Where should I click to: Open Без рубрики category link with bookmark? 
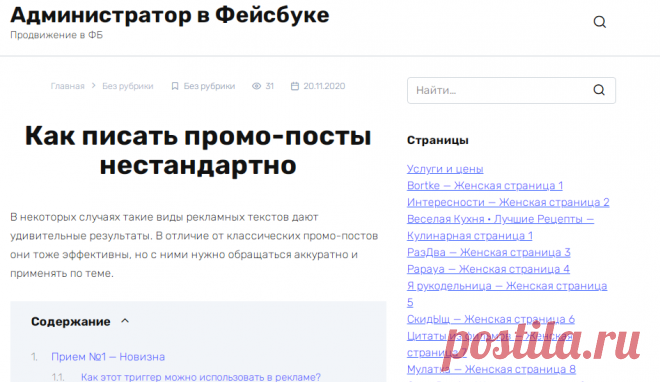(209, 86)
